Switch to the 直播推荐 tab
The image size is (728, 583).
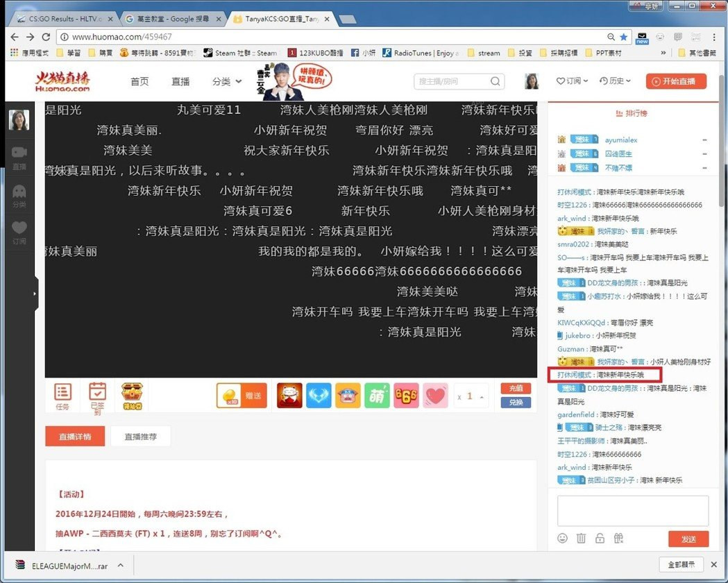point(140,437)
